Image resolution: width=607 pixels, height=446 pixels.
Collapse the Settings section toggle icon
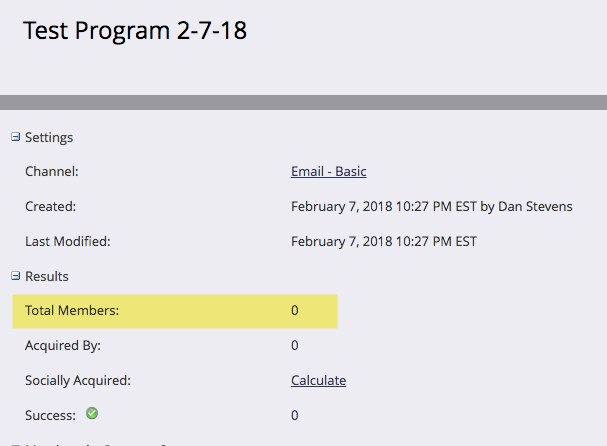(15, 137)
